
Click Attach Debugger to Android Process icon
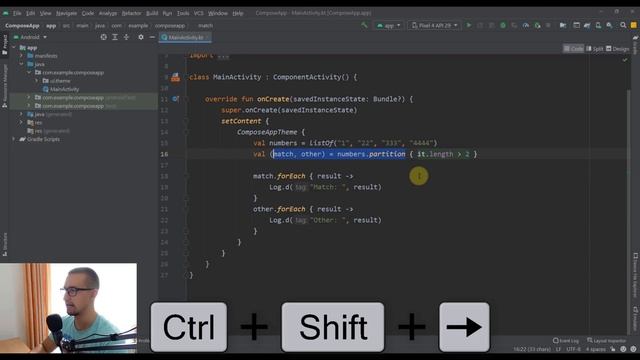point(538,25)
